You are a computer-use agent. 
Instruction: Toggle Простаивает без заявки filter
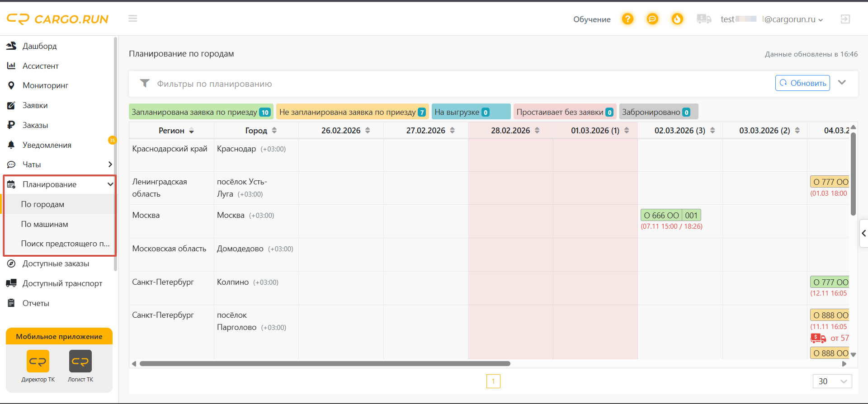click(x=565, y=112)
